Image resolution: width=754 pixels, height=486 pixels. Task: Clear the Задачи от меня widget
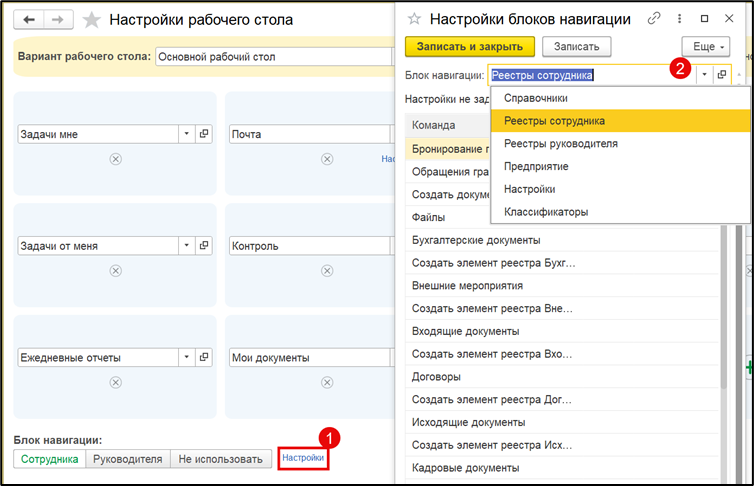[x=115, y=271]
